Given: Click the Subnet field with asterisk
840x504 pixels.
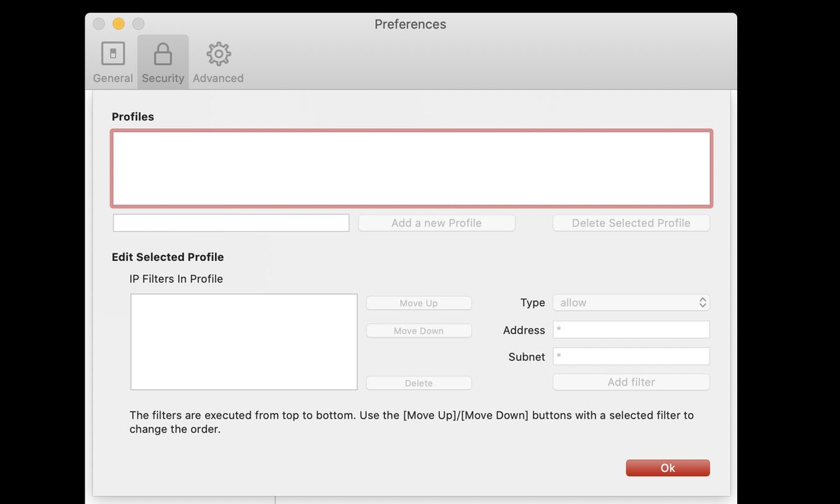Looking at the screenshot, I should pyautogui.click(x=631, y=356).
